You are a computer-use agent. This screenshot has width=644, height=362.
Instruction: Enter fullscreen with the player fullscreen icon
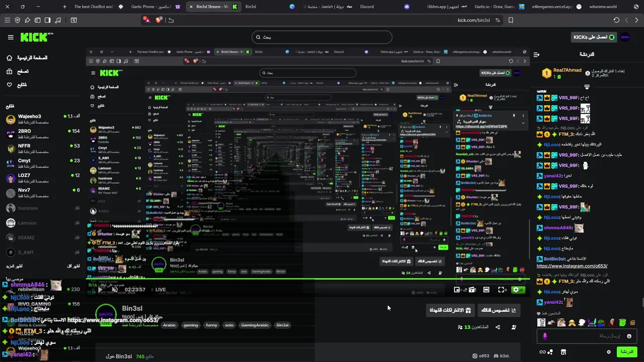pyautogui.click(x=501, y=290)
